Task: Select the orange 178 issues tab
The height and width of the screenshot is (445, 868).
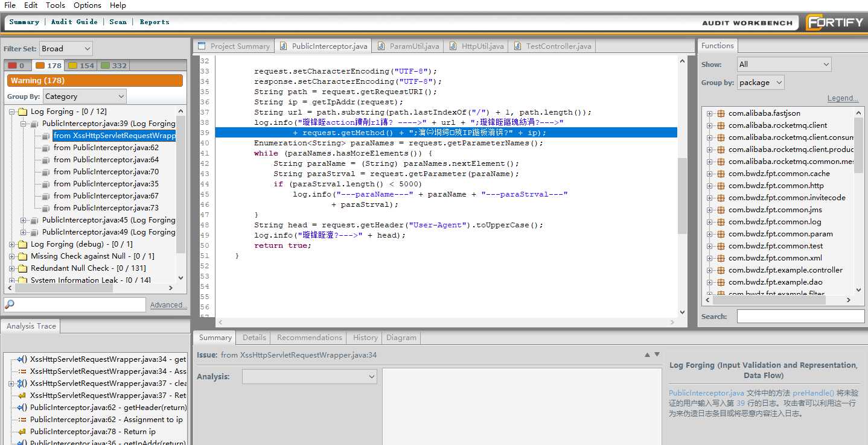Action: (49, 65)
